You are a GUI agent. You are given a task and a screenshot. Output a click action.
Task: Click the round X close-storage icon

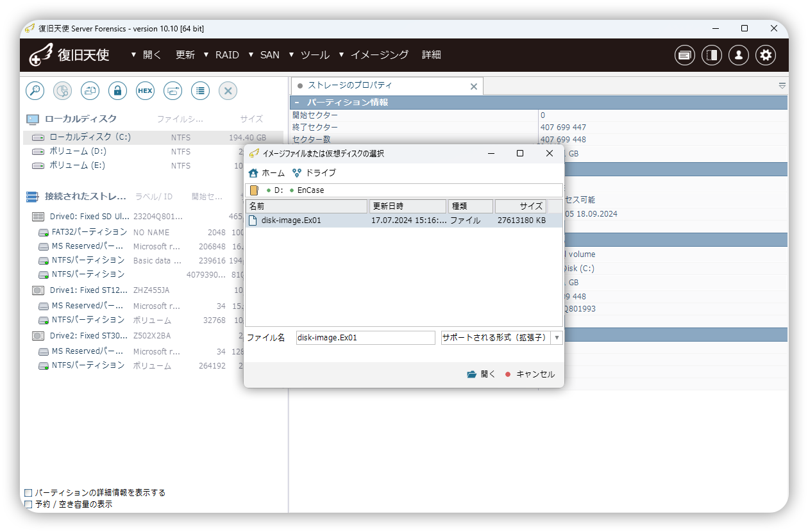tap(228, 91)
